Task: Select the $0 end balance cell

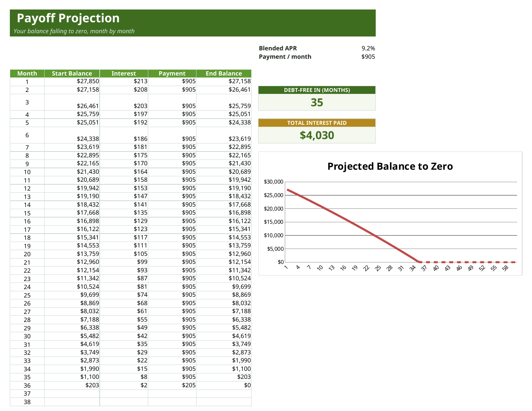Action: click(x=224, y=385)
